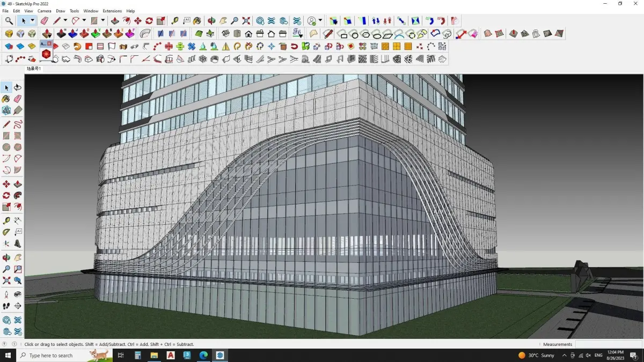The image size is (644, 362).
Task: Open the File menu
Action: pyautogui.click(x=5, y=11)
